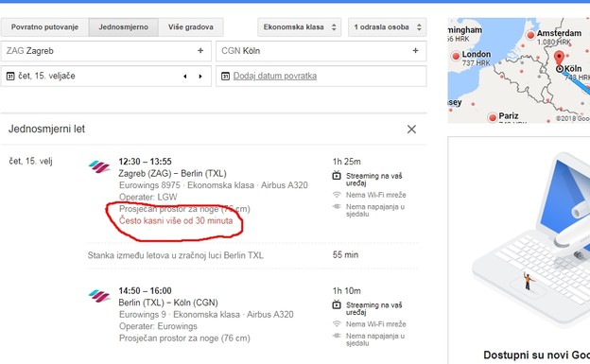Select the text 14:50 – 16:00
This screenshot has width=590, height=364.
(x=146, y=290)
